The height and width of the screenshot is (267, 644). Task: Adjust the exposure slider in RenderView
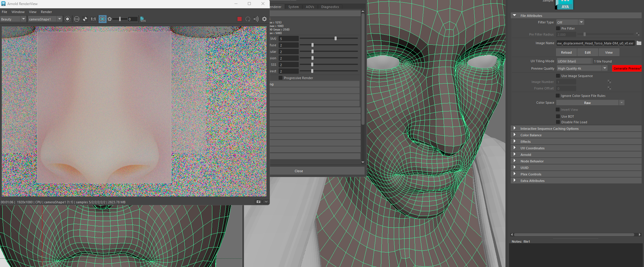point(120,19)
